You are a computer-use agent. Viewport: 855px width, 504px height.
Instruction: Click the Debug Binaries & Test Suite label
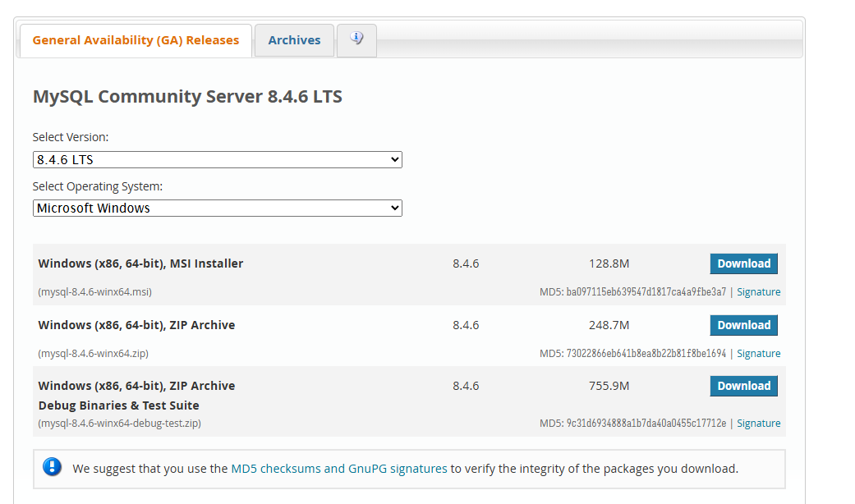click(x=119, y=405)
